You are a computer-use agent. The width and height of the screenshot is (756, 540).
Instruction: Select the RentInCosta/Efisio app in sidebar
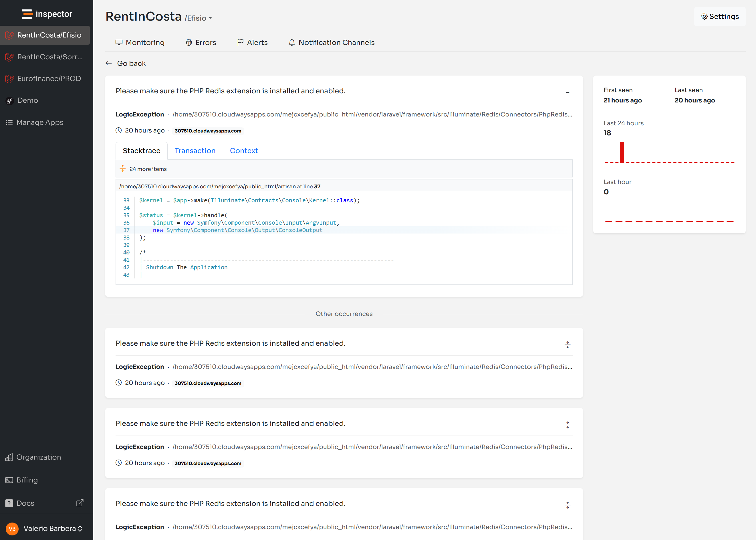[50, 35]
